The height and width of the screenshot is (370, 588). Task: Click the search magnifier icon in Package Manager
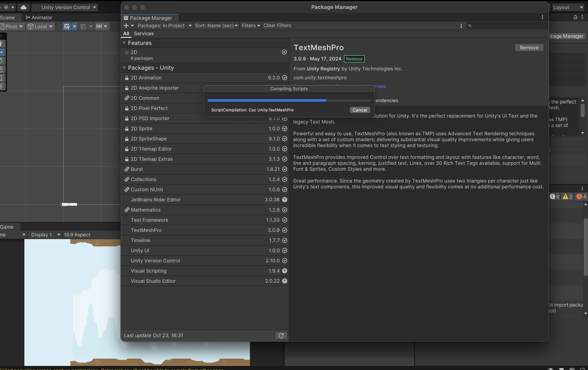(470, 26)
